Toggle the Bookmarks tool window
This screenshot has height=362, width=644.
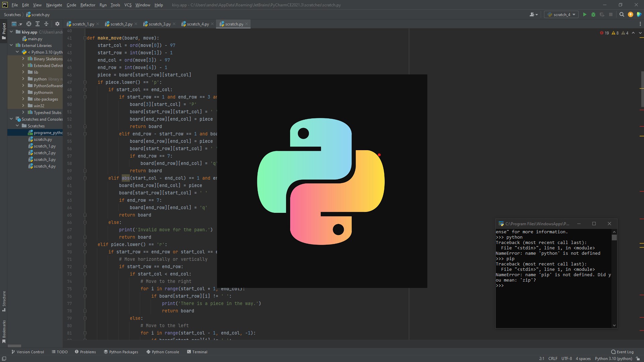pos(4,331)
